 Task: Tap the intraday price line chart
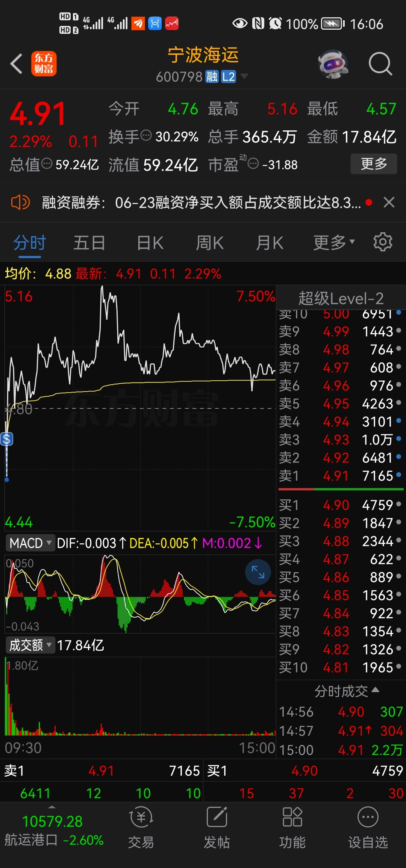click(140, 408)
